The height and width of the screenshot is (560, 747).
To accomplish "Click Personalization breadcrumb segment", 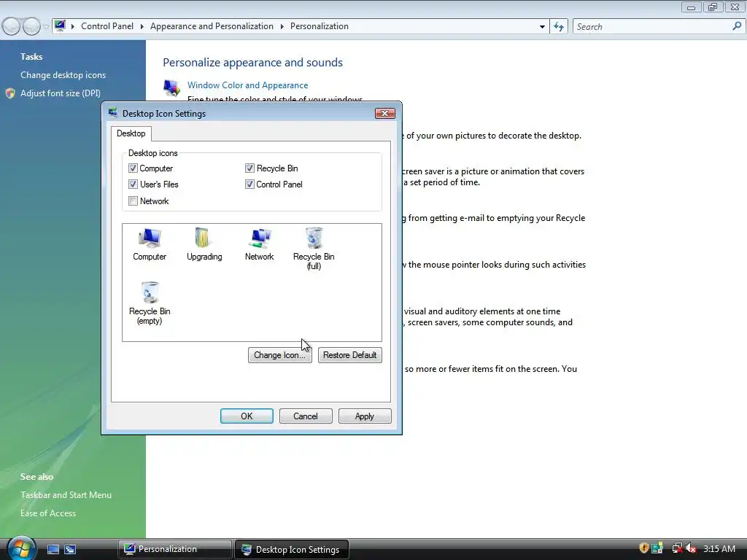I will tap(320, 26).
